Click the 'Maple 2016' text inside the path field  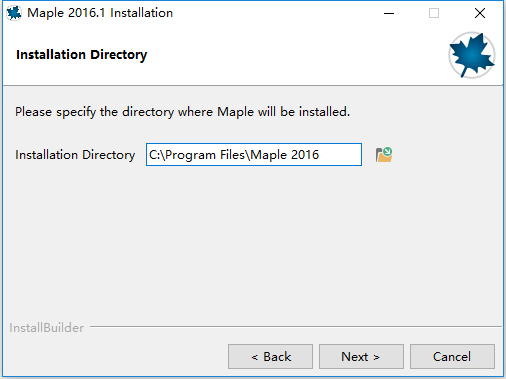click(x=285, y=155)
